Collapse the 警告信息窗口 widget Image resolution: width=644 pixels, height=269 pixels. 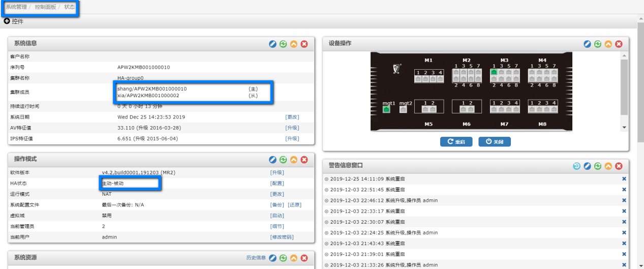coord(608,166)
